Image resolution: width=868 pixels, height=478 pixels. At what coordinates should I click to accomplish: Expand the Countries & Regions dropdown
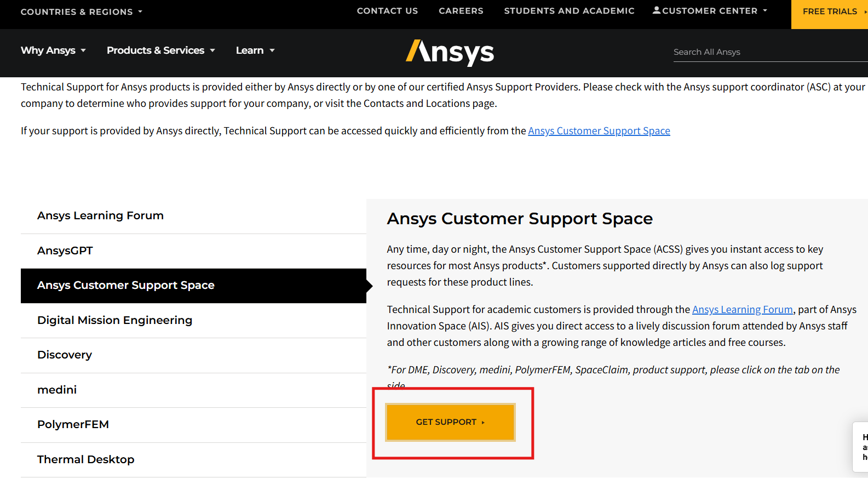pyautogui.click(x=81, y=12)
